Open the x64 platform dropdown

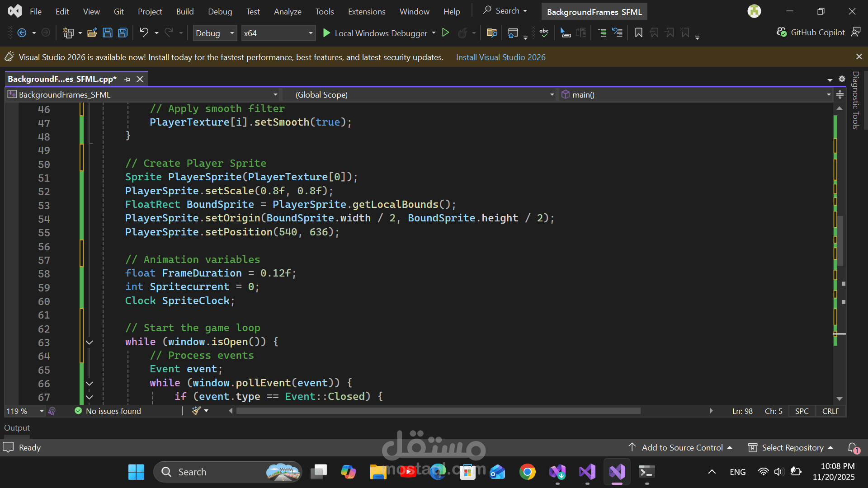click(x=310, y=33)
